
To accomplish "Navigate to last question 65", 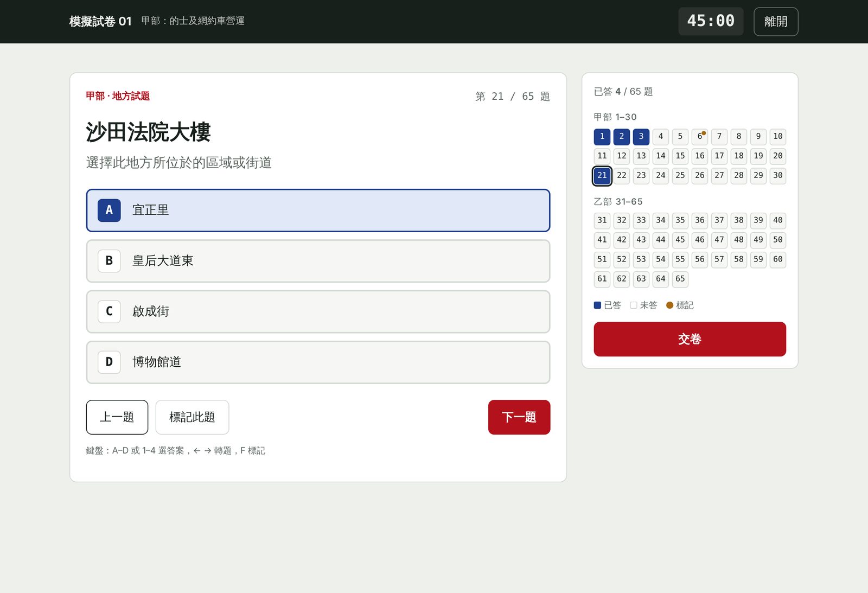I will pos(680,279).
